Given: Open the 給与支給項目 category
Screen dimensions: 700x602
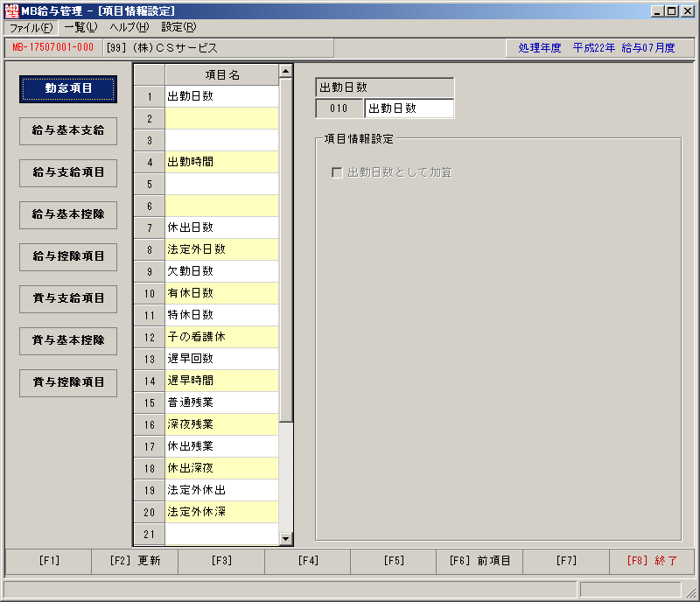Looking at the screenshot, I should 68,173.
